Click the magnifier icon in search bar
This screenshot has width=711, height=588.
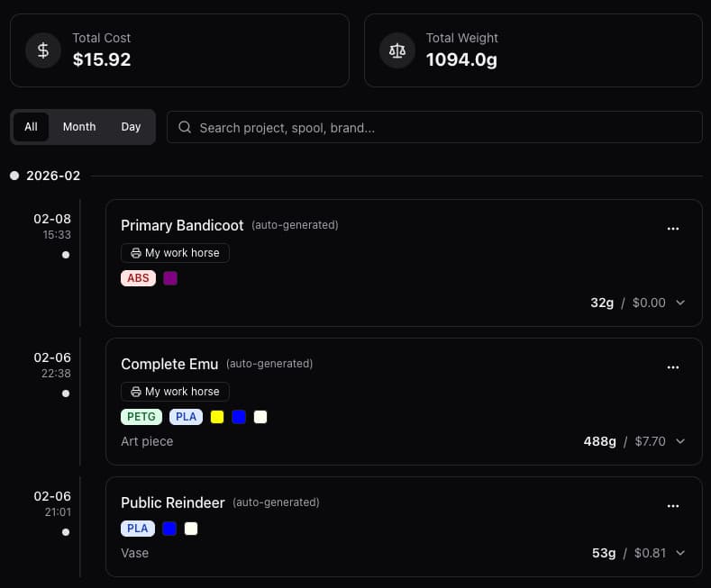pos(185,128)
